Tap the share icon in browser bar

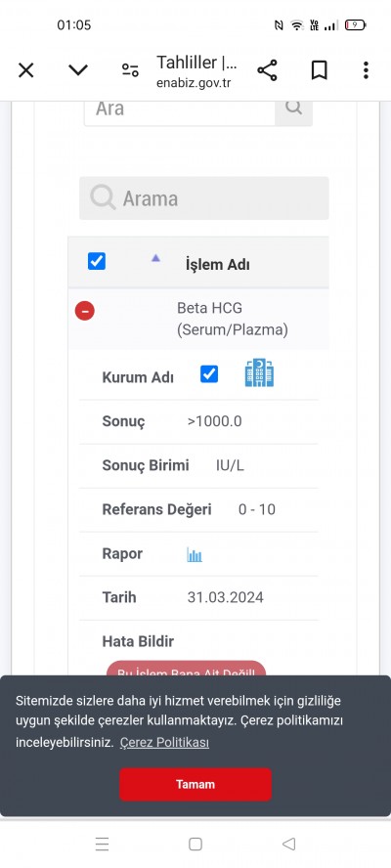pyautogui.click(x=267, y=70)
